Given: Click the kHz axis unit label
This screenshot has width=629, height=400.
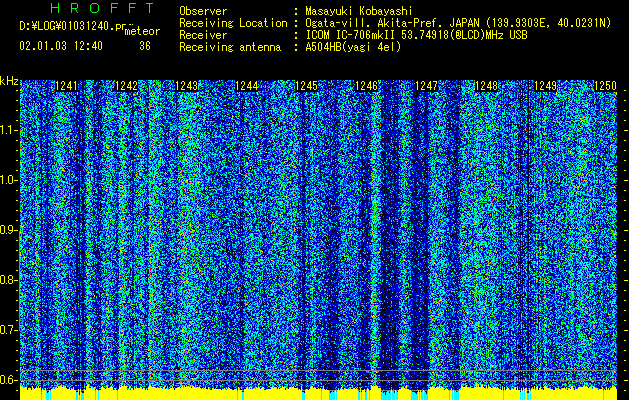Looking at the screenshot, I should point(9,81).
